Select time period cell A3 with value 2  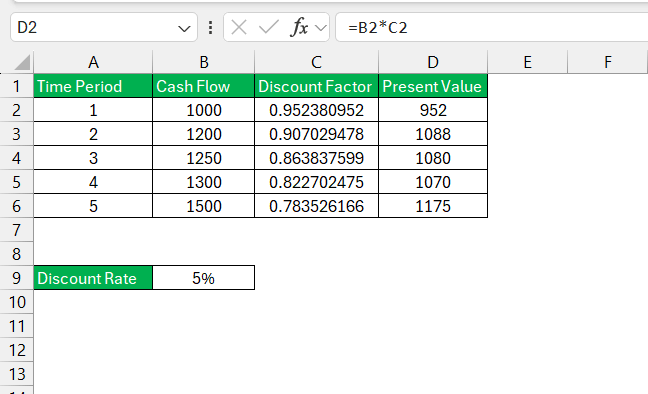tap(93, 134)
